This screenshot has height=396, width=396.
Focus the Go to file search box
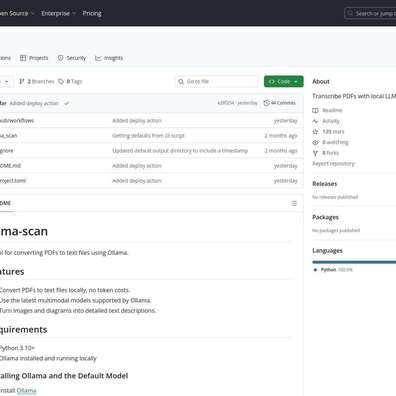click(x=216, y=81)
